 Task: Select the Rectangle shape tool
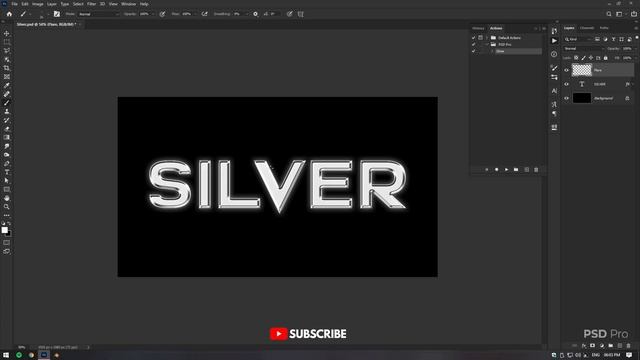coord(7,189)
